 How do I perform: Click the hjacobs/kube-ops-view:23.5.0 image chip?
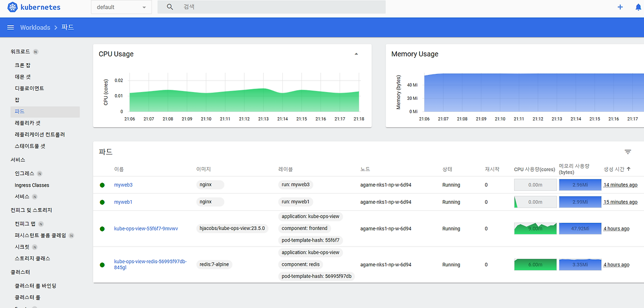[232, 228]
